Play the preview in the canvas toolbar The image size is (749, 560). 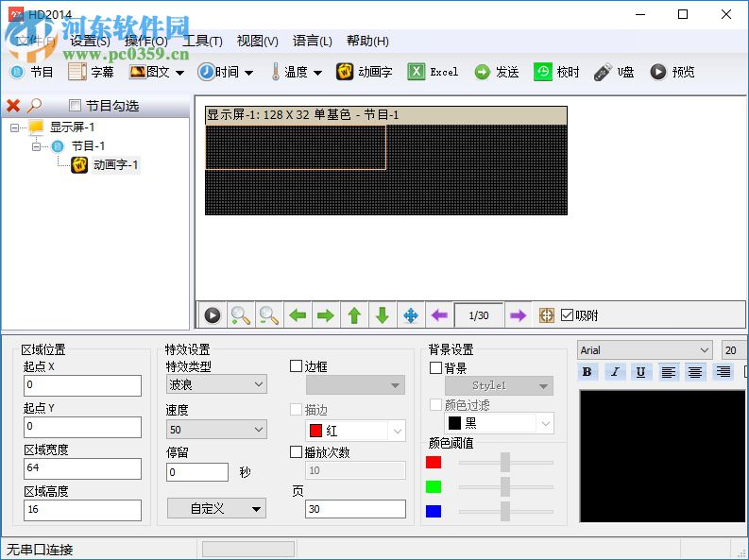click(213, 315)
